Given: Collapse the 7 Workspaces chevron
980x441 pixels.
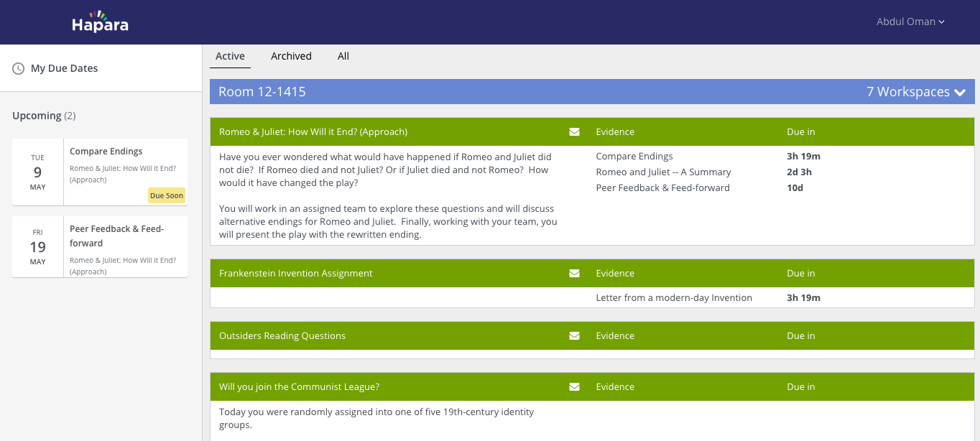Looking at the screenshot, I should click(960, 93).
